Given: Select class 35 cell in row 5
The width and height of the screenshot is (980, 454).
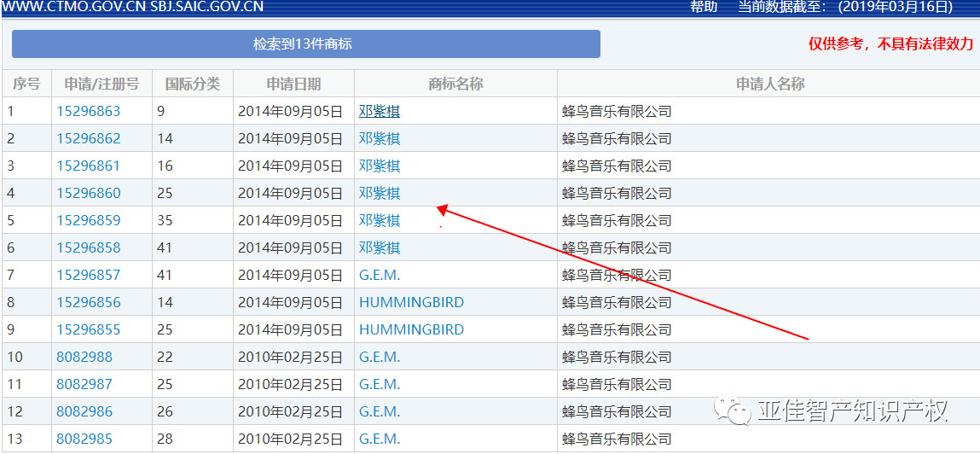Looking at the screenshot, I should [193, 221].
